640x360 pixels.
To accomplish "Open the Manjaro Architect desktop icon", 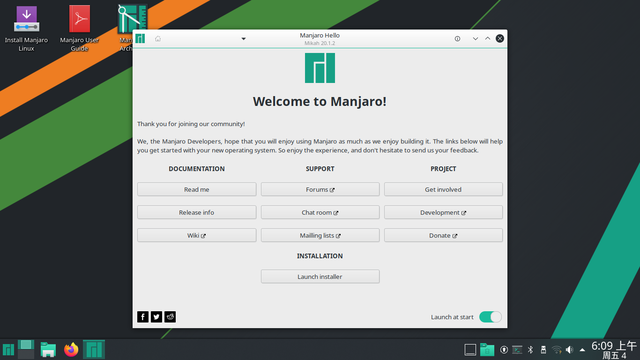I will [x=132, y=18].
